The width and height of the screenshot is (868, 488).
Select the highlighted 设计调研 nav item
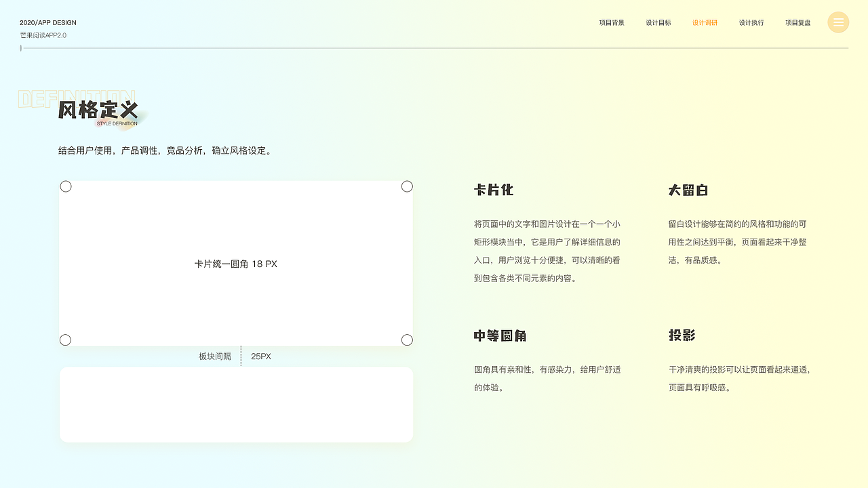coord(705,22)
